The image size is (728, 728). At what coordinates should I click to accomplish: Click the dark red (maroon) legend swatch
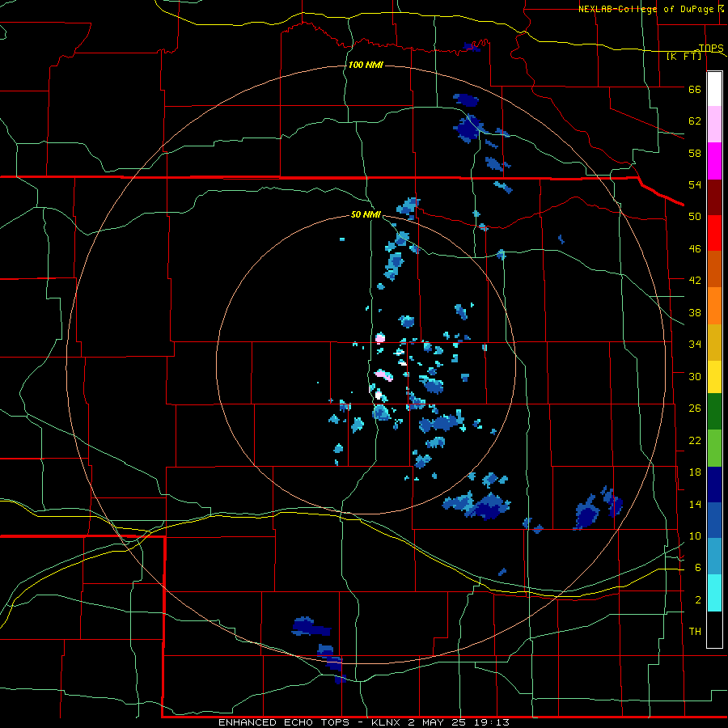tap(714, 197)
